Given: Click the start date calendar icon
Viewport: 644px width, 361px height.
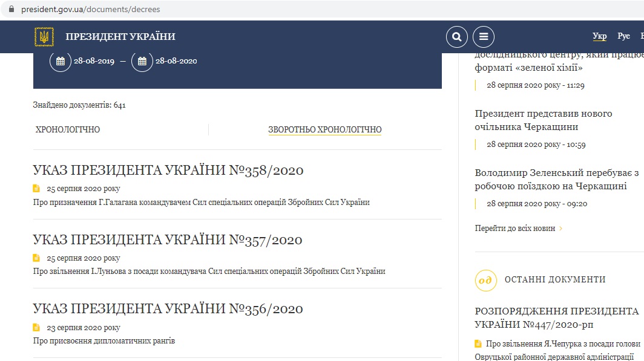Looking at the screenshot, I should [x=61, y=61].
